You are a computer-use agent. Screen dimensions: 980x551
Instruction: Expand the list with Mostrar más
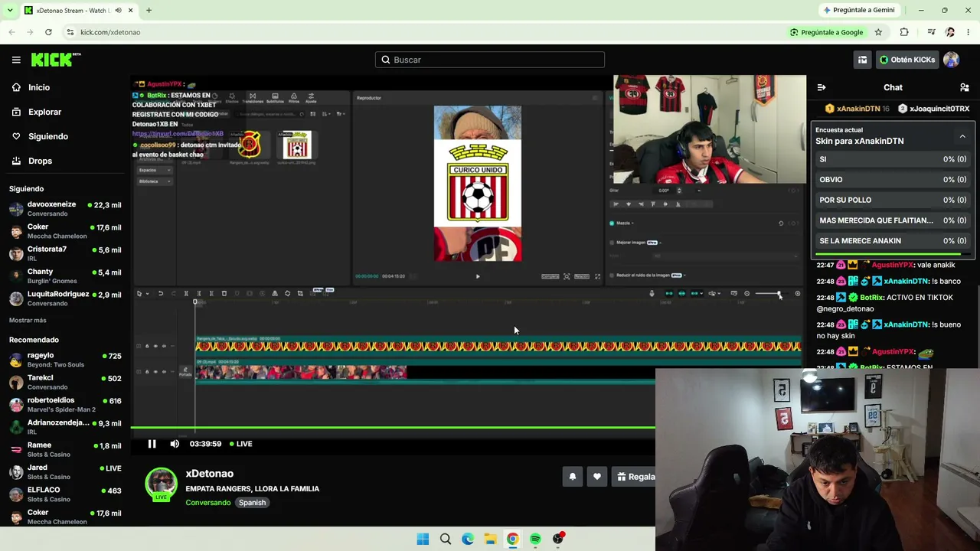pos(28,320)
